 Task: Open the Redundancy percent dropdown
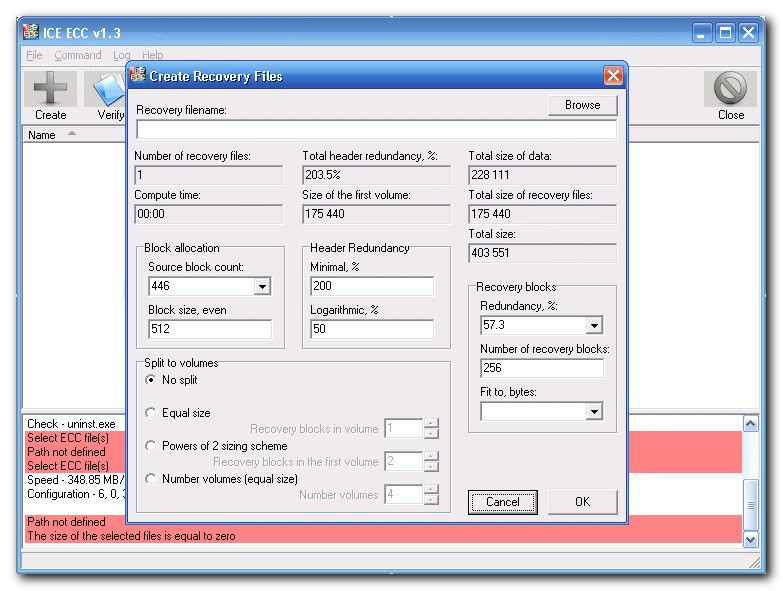(594, 325)
